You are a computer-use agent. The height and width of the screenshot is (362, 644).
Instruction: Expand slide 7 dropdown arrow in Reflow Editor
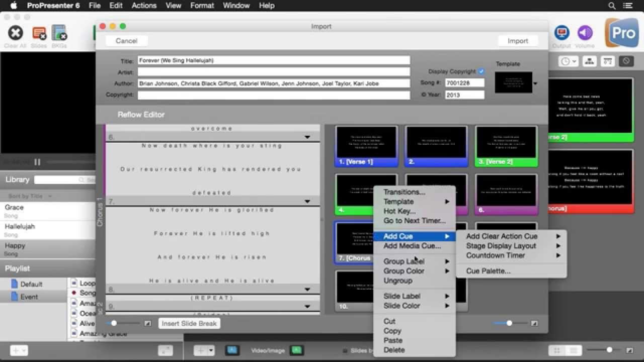point(307,202)
